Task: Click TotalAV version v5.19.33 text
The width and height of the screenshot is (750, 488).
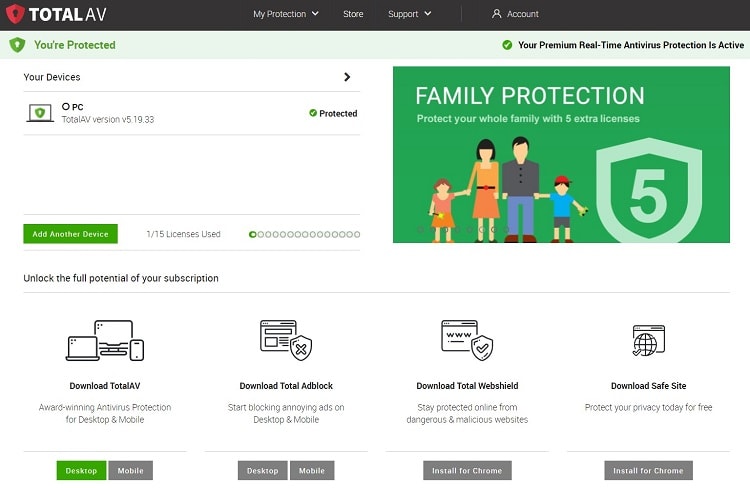Action: (108, 120)
